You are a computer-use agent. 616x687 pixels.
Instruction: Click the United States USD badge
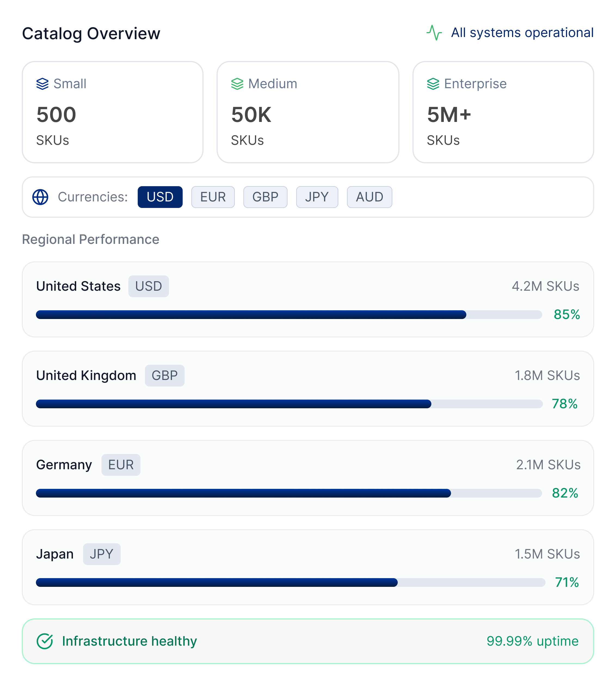coord(148,286)
